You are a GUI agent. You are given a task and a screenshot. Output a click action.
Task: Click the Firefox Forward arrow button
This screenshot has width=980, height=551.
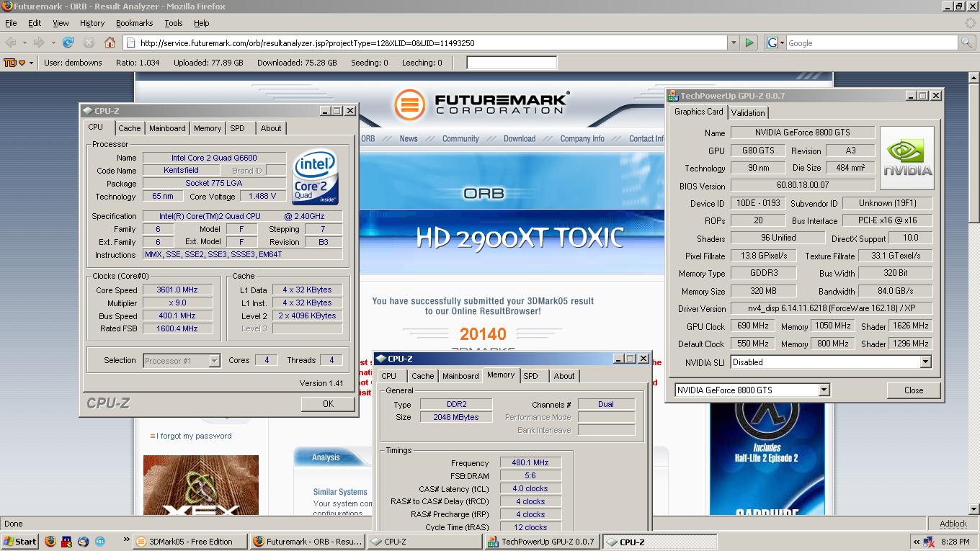[39, 42]
